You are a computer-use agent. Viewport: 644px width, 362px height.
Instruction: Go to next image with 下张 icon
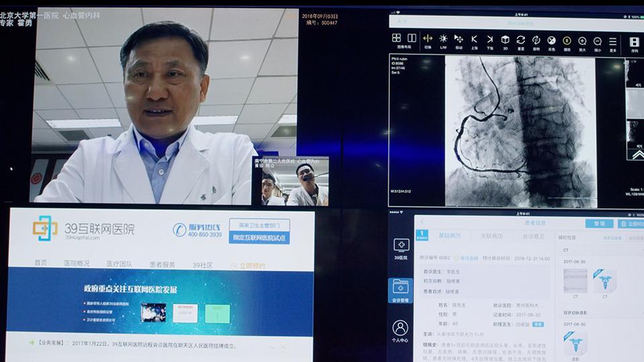tap(490, 40)
